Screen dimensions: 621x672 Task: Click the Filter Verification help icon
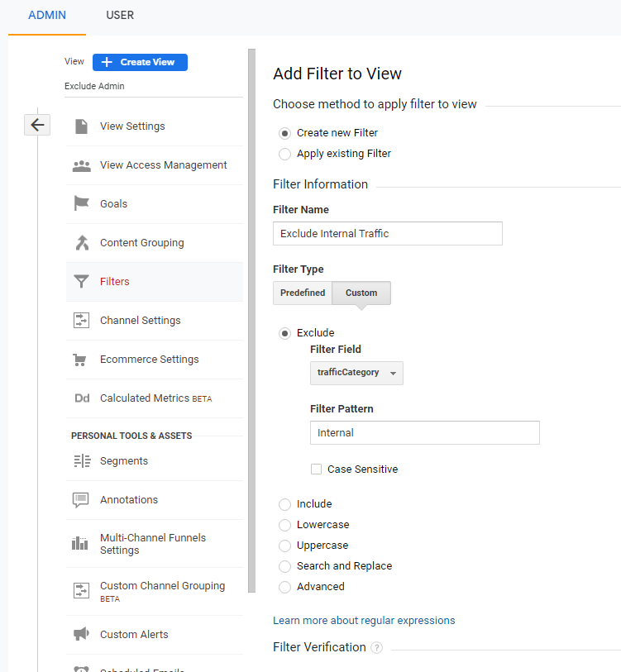click(377, 648)
